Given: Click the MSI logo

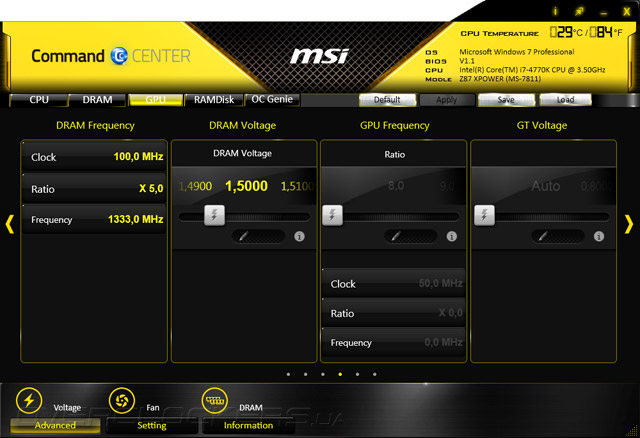Looking at the screenshot, I should point(320,56).
